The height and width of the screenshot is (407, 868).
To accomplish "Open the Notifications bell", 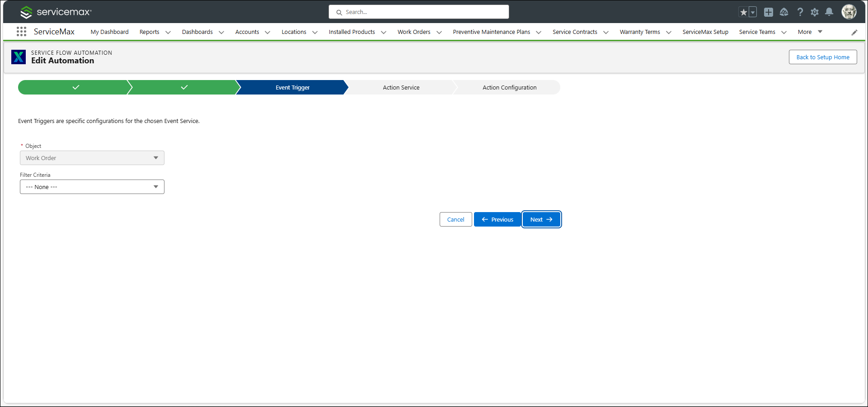I will [x=829, y=12].
